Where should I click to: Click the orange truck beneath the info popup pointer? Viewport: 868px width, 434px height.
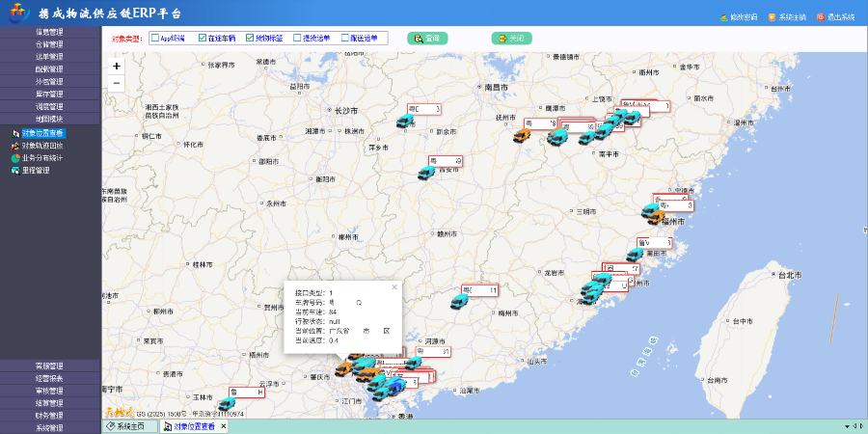343,369
